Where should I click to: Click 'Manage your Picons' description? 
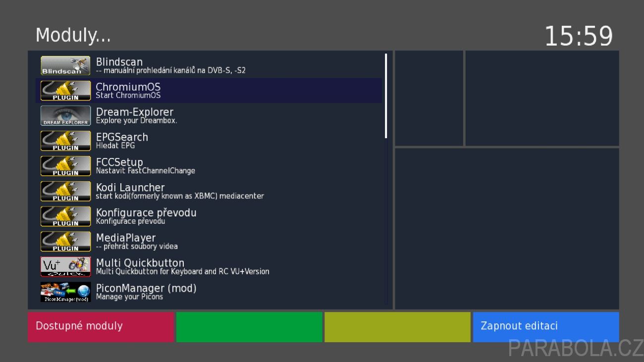129,297
